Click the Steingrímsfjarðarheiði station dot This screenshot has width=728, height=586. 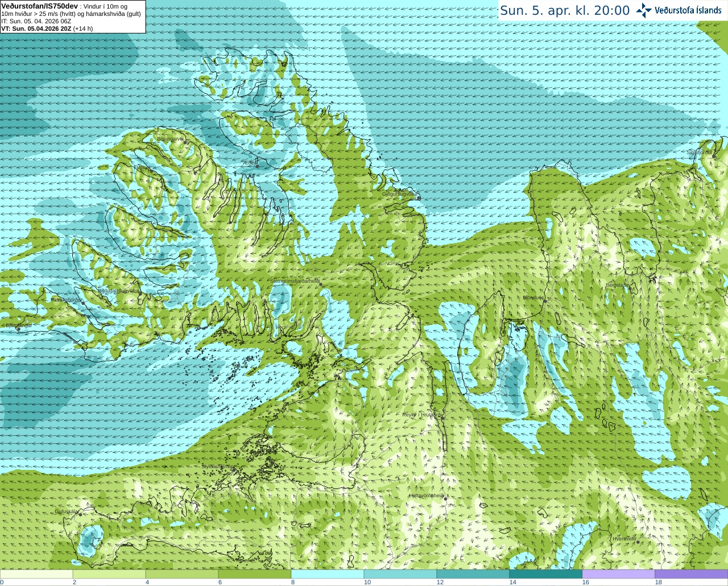(320, 284)
